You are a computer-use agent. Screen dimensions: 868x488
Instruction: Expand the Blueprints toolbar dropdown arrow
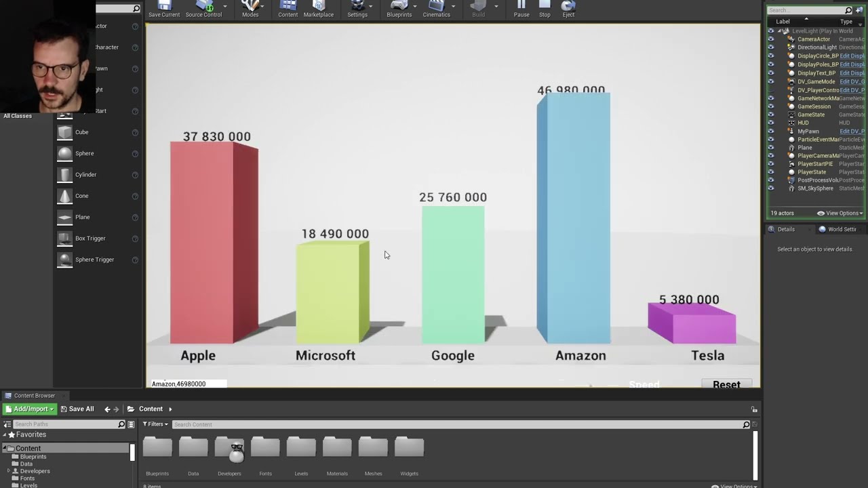tap(415, 6)
